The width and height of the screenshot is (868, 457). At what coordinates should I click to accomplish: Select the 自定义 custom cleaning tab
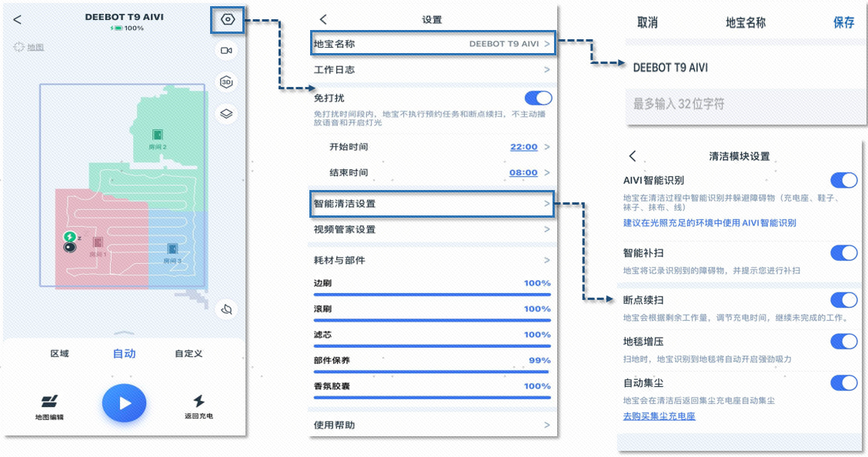(x=189, y=354)
